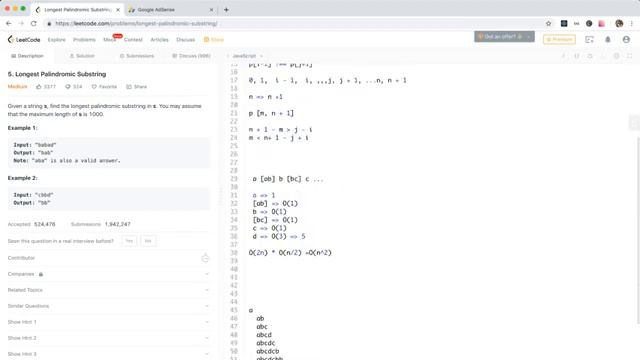
Task: Expand Show Hint 3
Action: (108, 354)
